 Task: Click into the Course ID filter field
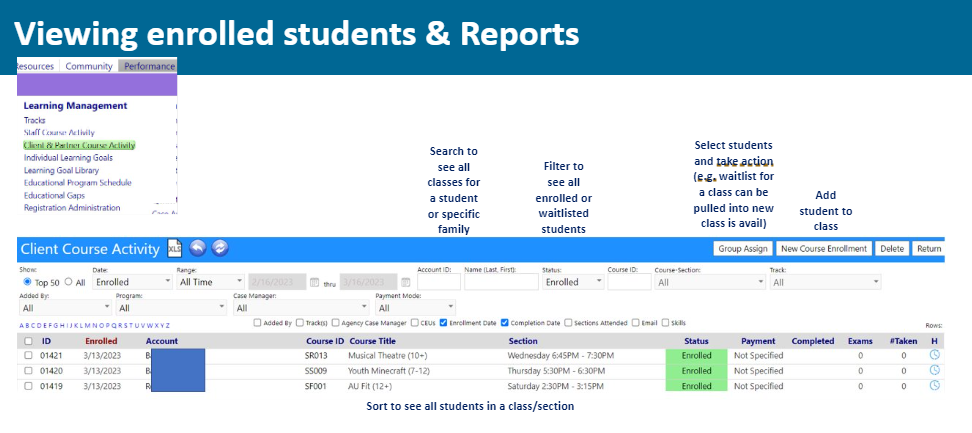click(629, 282)
